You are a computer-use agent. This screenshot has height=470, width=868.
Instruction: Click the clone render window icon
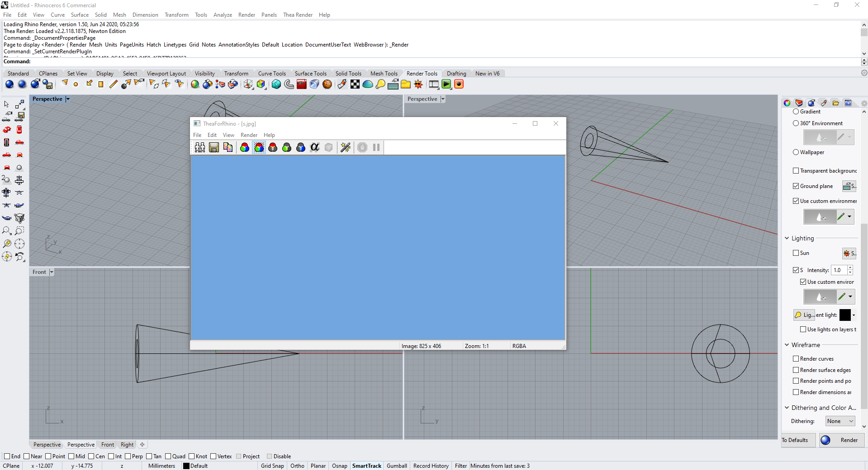[200, 147]
